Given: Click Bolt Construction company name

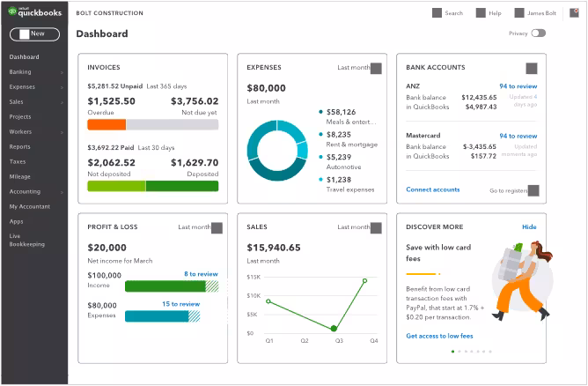Looking at the screenshot, I should (x=109, y=13).
